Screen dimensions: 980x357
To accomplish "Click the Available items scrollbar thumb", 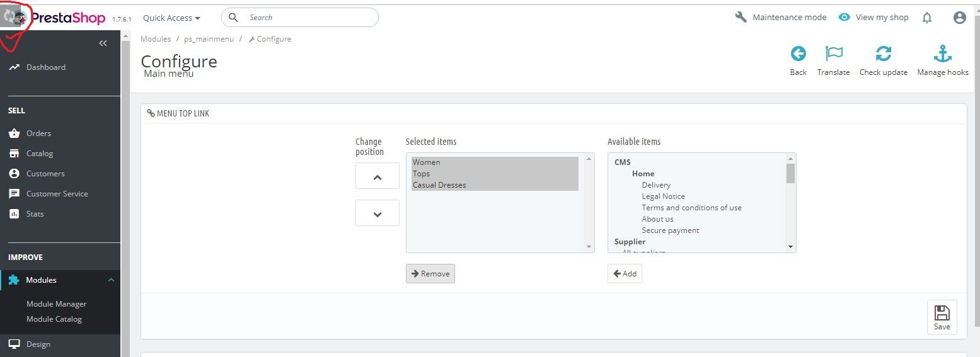I will [x=790, y=173].
